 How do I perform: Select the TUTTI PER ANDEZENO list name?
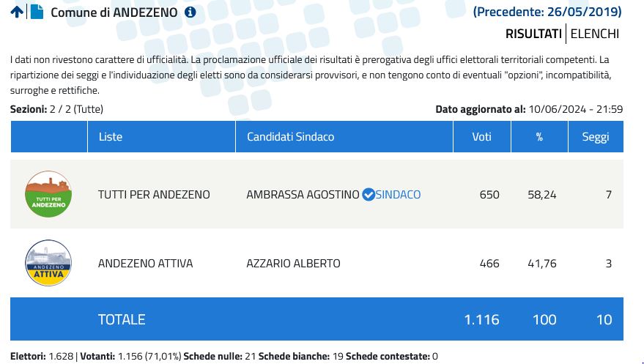(x=154, y=195)
